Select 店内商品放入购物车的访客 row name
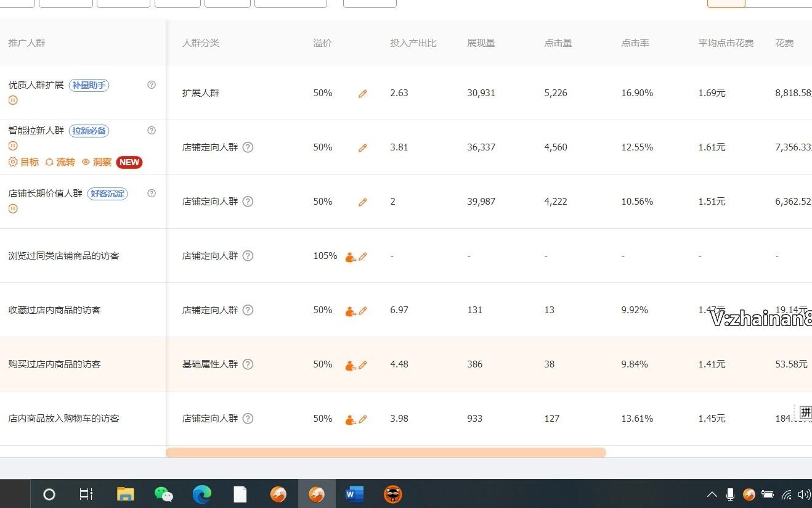Image resolution: width=812 pixels, height=508 pixels. (x=64, y=419)
